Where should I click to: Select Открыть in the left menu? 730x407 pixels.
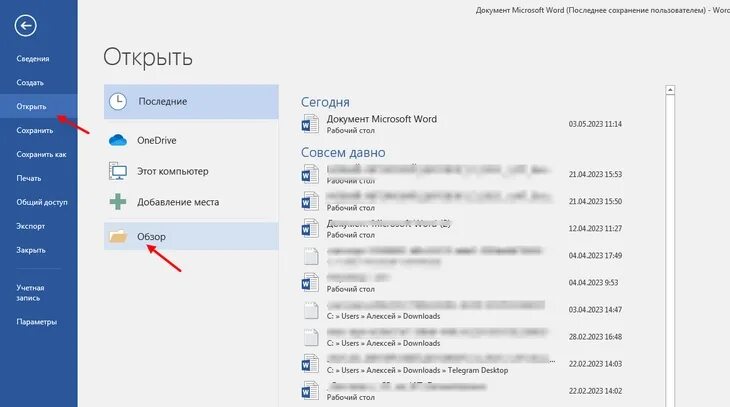pos(31,106)
